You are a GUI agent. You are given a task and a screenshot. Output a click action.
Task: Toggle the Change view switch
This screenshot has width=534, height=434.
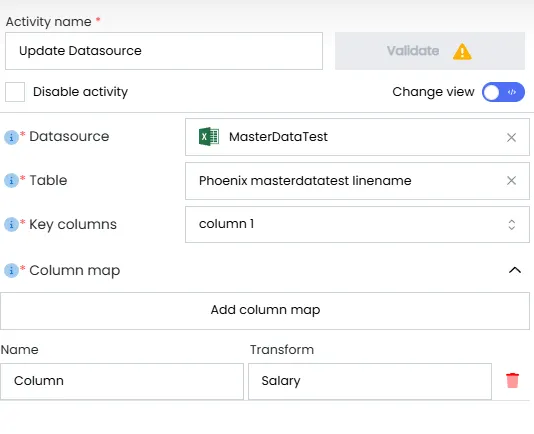(x=503, y=92)
